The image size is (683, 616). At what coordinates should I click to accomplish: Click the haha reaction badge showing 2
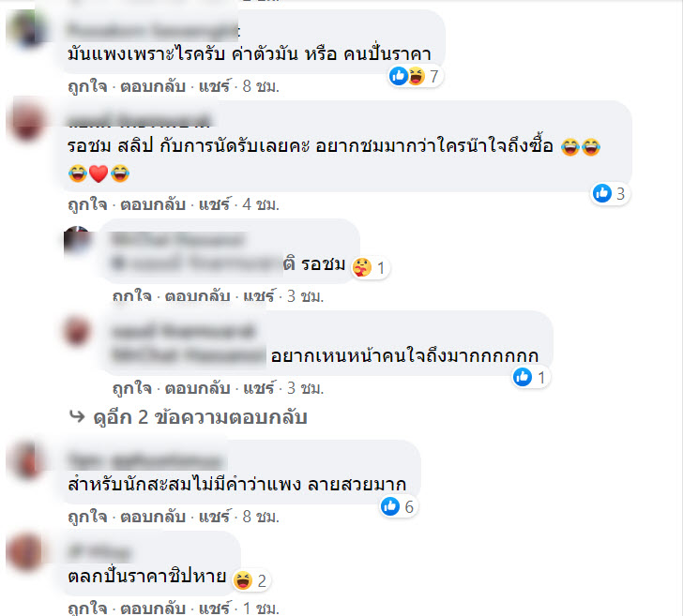click(x=251, y=580)
